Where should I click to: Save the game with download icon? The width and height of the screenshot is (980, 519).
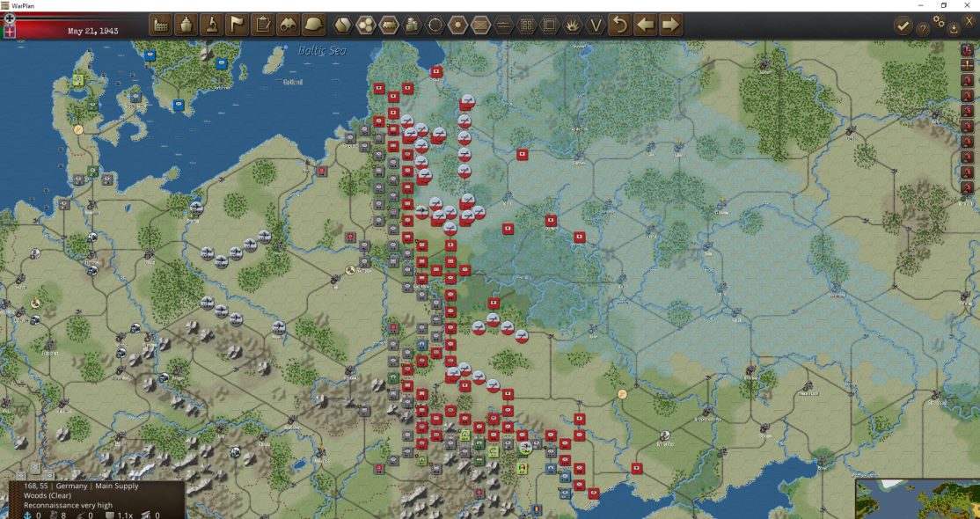pyautogui.click(x=954, y=28)
